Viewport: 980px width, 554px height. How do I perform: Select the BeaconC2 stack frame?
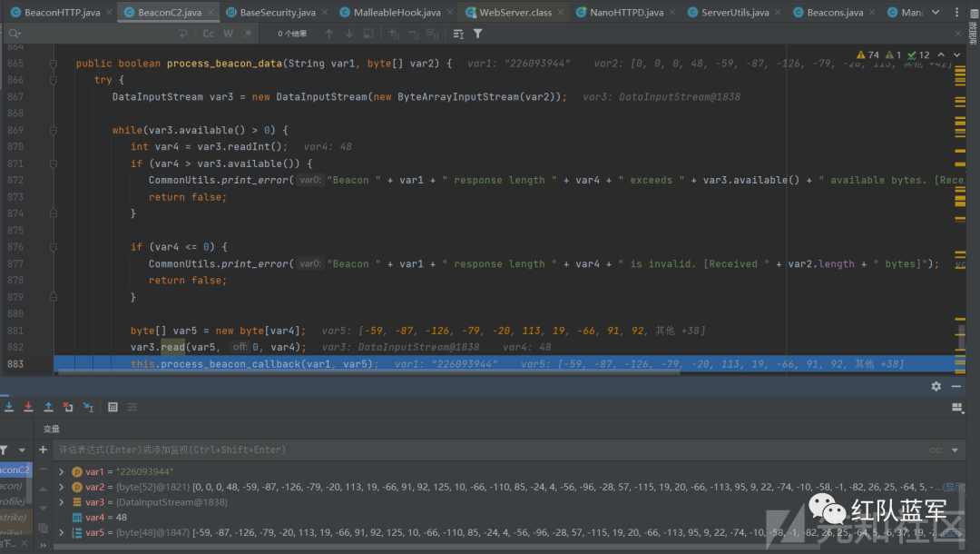click(x=15, y=470)
